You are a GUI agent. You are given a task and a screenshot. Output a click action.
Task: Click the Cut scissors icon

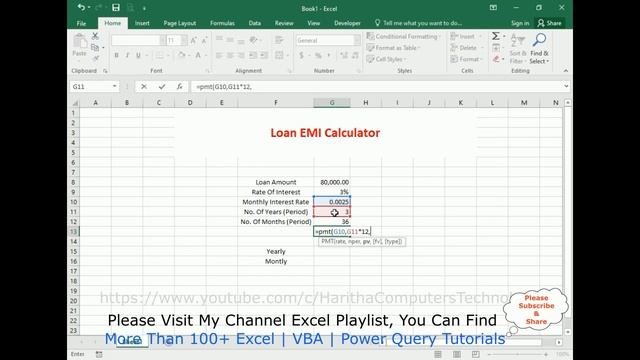click(95, 36)
